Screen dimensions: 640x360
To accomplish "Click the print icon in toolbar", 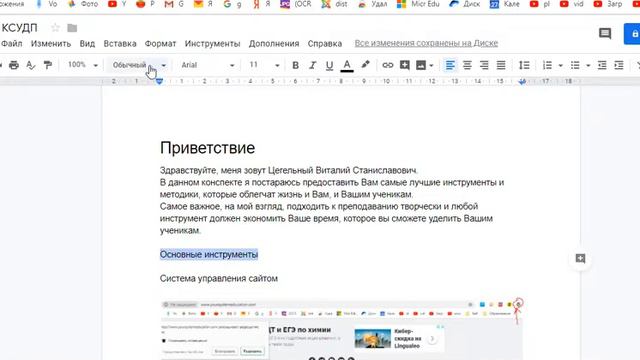I will coord(14,65).
